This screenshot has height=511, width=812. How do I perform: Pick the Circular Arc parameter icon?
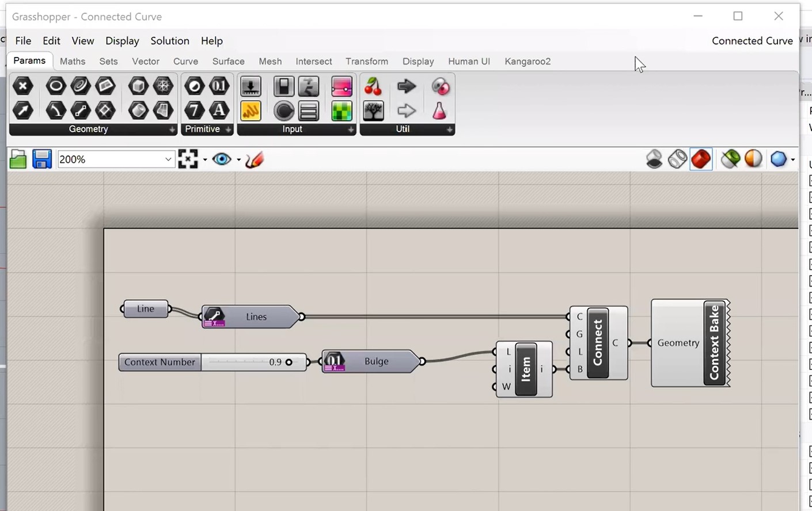56,110
